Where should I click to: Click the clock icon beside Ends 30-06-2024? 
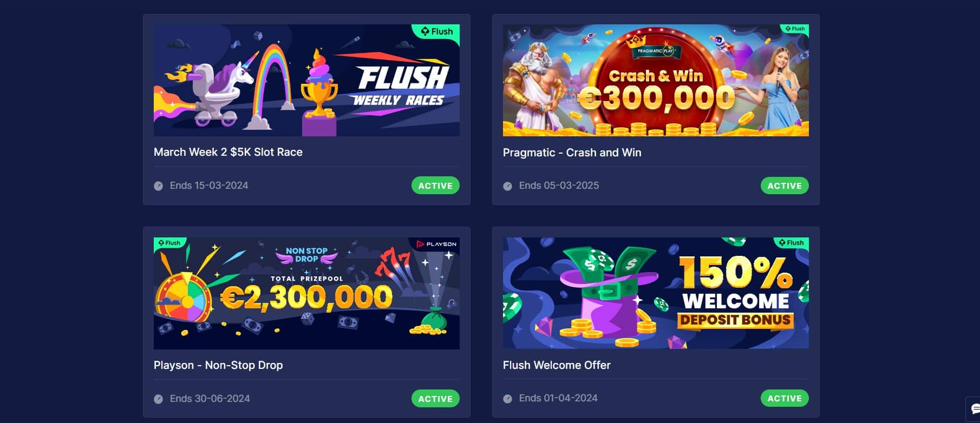point(158,399)
